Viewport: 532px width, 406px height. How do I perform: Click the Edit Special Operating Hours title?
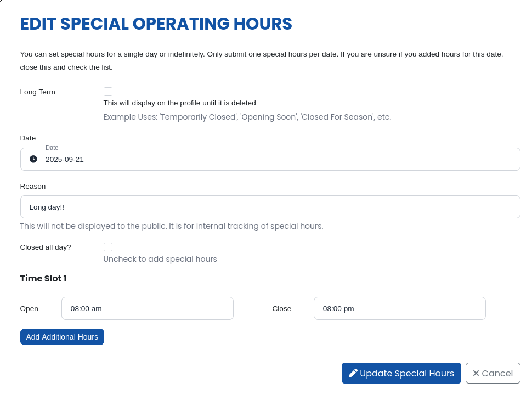[156, 24]
